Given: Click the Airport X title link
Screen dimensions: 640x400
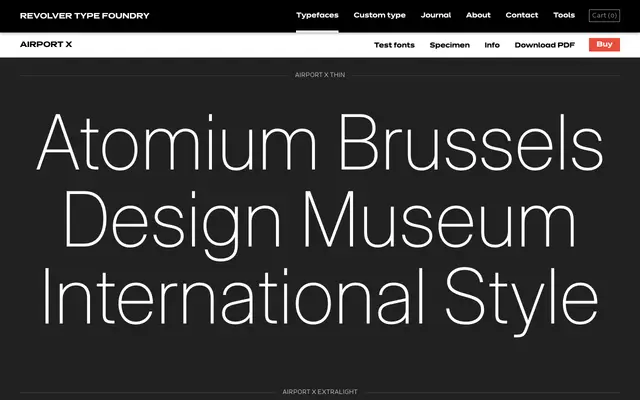Looking at the screenshot, I should coord(46,44).
